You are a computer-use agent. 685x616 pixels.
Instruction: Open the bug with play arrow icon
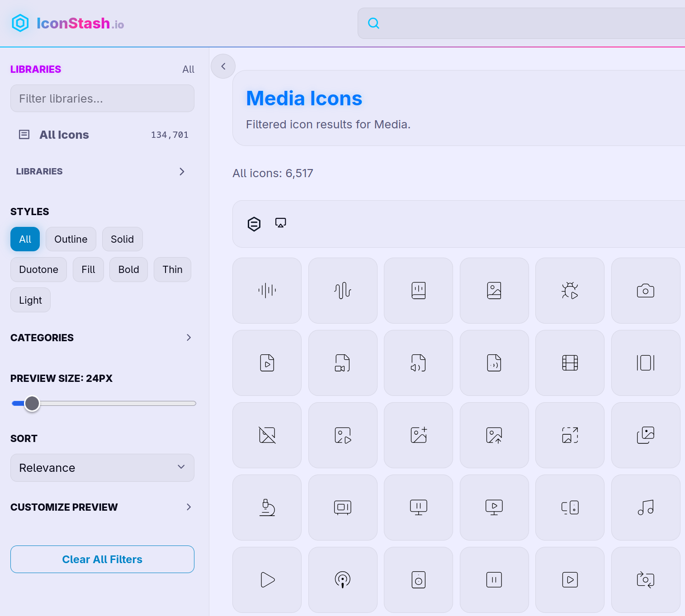pos(570,291)
